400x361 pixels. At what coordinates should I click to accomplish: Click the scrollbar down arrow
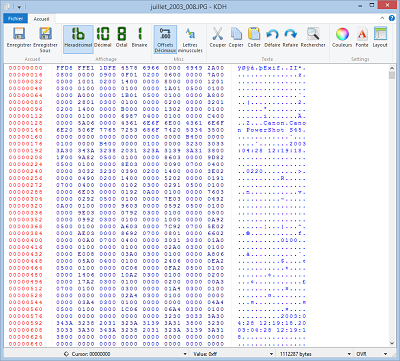click(392, 343)
